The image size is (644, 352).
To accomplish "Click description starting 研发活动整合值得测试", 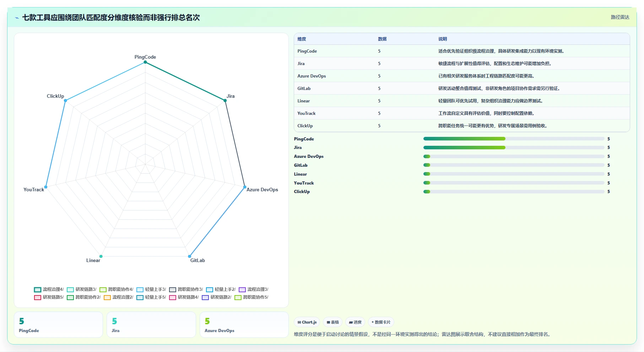I will (x=499, y=89).
